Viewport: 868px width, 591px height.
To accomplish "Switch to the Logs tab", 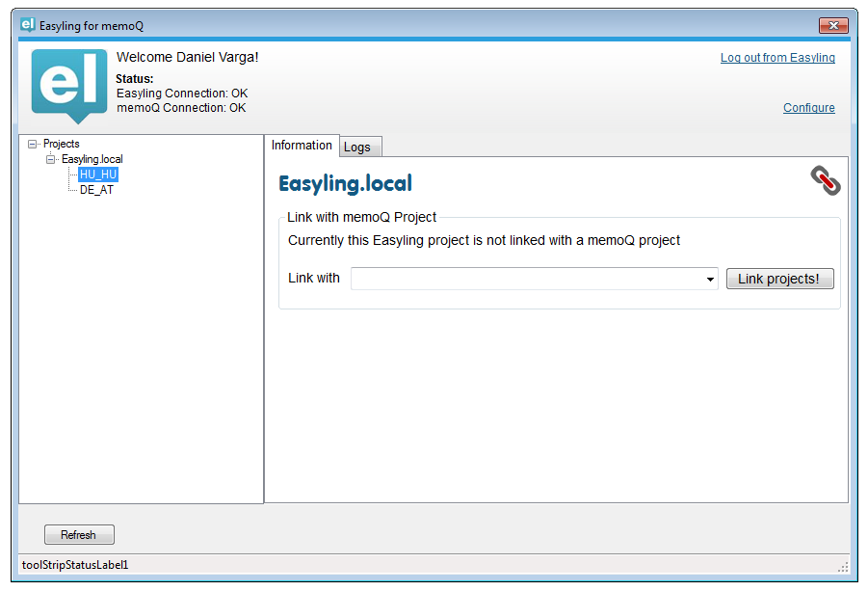I will [360, 147].
